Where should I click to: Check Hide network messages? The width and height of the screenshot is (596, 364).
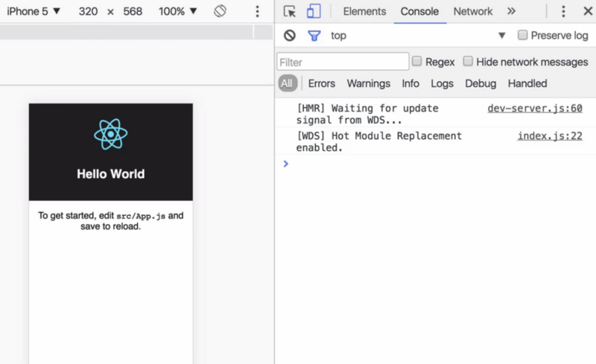[468, 61]
